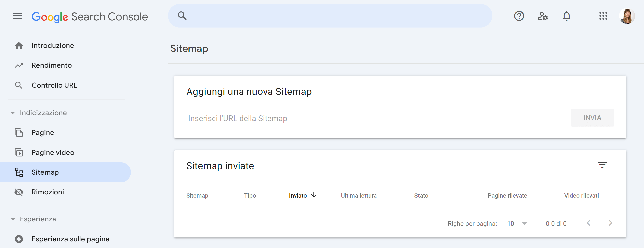Image resolution: width=644 pixels, height=248 pixels.
Task: Click the next page chevron
Action: [x=610, y=223]
